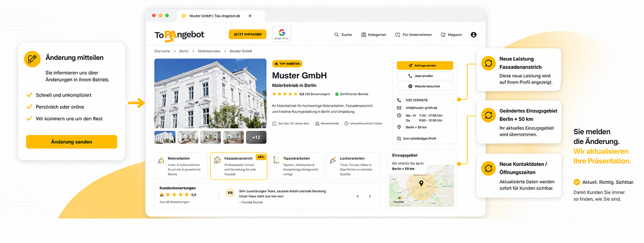Open the Tapezierarbeiten service card
The width and height of the screenshot is (644, 243).
click(296, 166)
